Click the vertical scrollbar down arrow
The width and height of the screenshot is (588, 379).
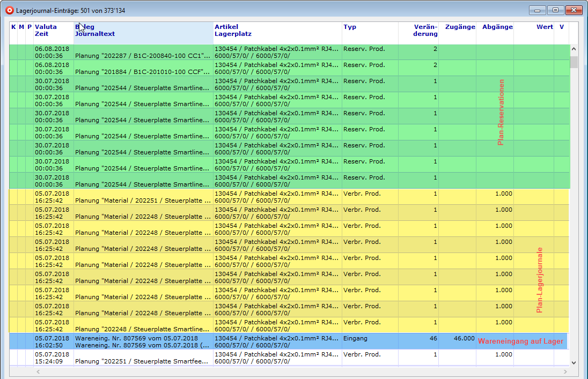click(574, 362)
